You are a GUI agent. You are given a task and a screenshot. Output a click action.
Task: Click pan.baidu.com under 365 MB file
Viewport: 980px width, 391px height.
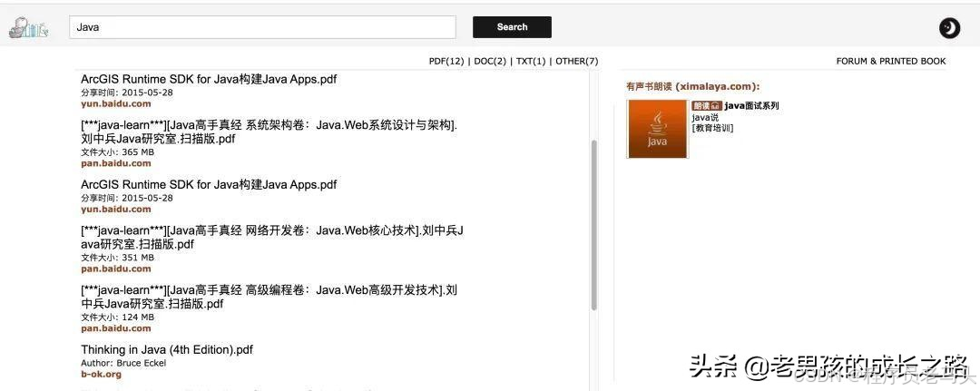click(116, 163)
